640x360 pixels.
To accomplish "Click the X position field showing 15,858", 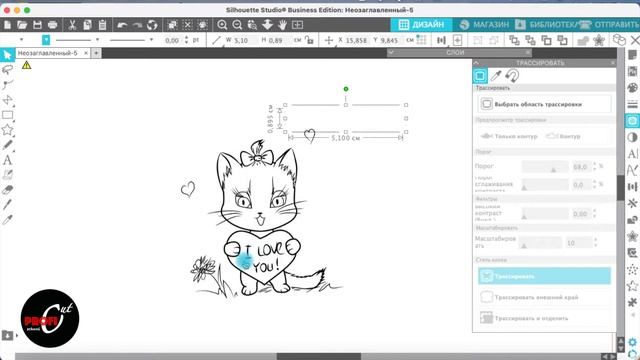I will (x=356, y=40).
